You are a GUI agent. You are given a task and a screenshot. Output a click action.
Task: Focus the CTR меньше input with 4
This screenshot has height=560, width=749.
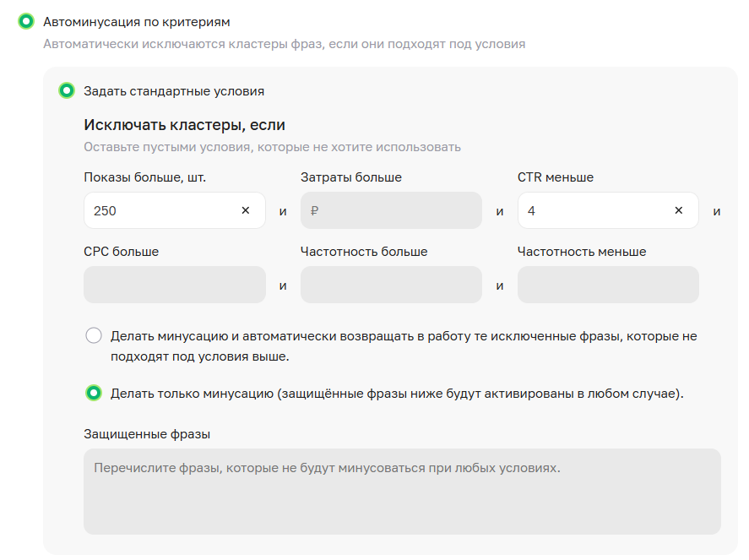591,211
